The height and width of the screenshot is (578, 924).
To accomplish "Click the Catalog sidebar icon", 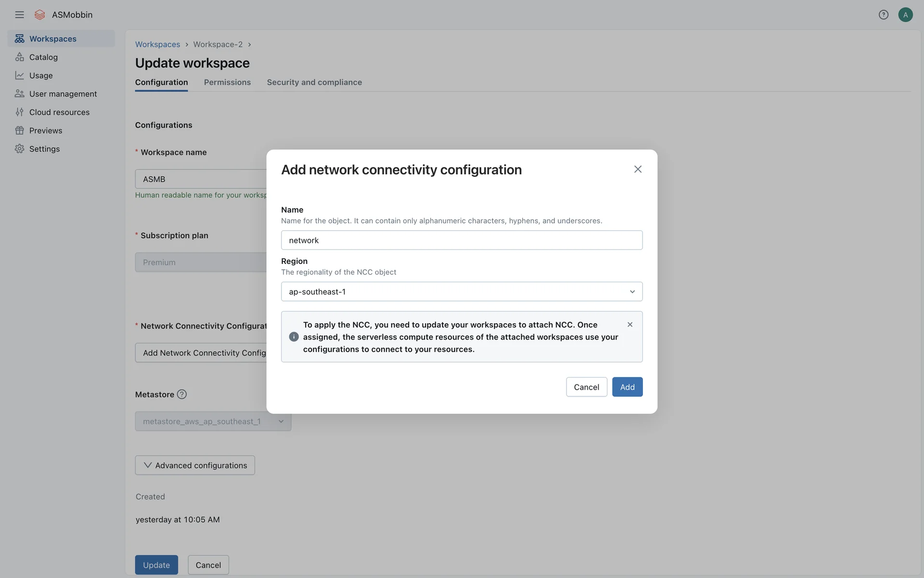I will coord(19,57).
